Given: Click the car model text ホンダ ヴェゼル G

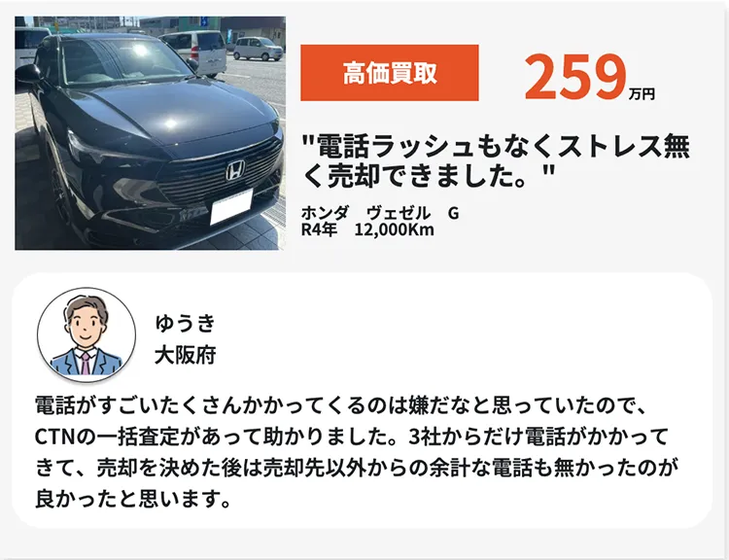Looking at the screenshot, I should 380,213.
